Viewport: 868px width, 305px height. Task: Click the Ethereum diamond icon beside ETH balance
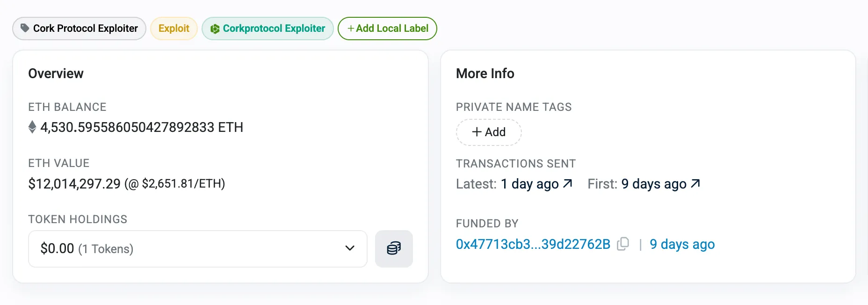(x=32, y=127)
